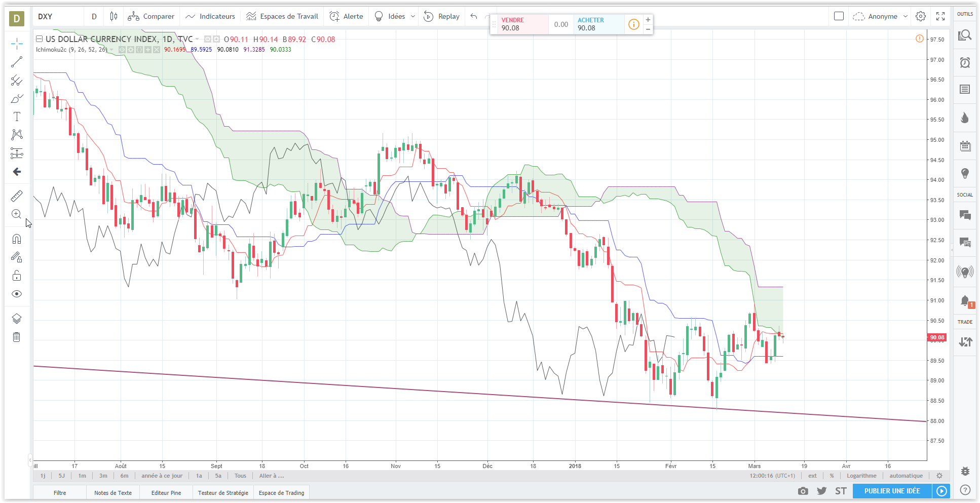This screenshot has height=503, width=980.
Task: Select the text annotation tool
Action: click(x=17, y=117)
